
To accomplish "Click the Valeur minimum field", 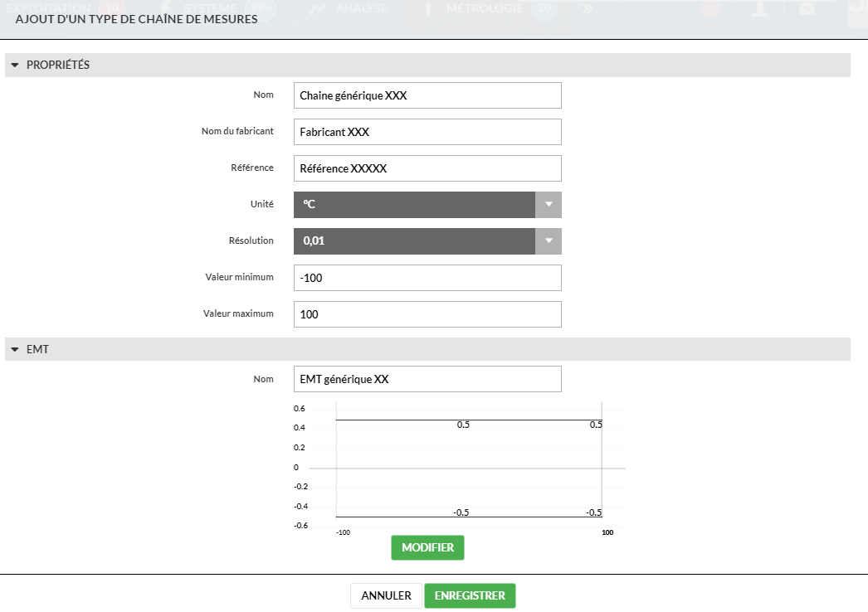I will coord(427,278).
